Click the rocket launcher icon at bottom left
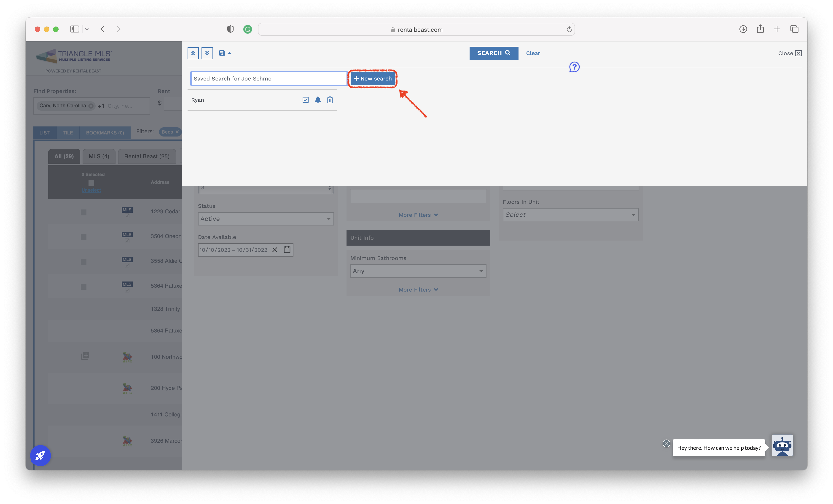Viewport: 833px width, 504px height. (x=40, y=455)
